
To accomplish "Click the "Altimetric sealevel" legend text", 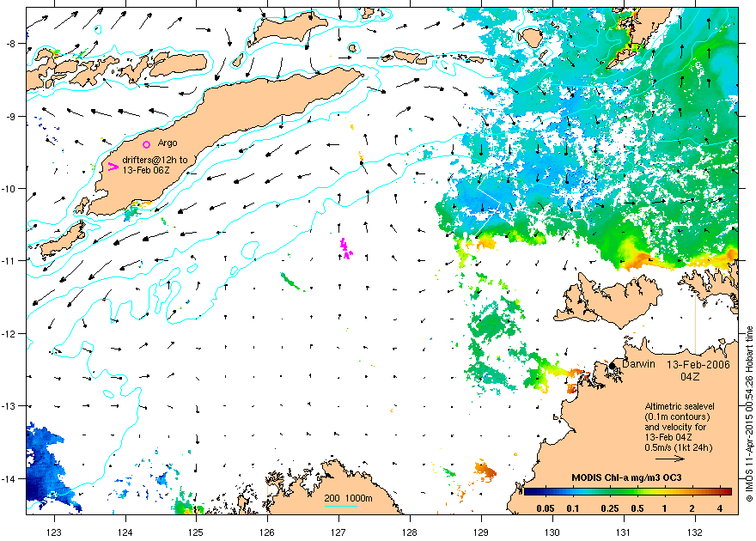I will (680, 406).
